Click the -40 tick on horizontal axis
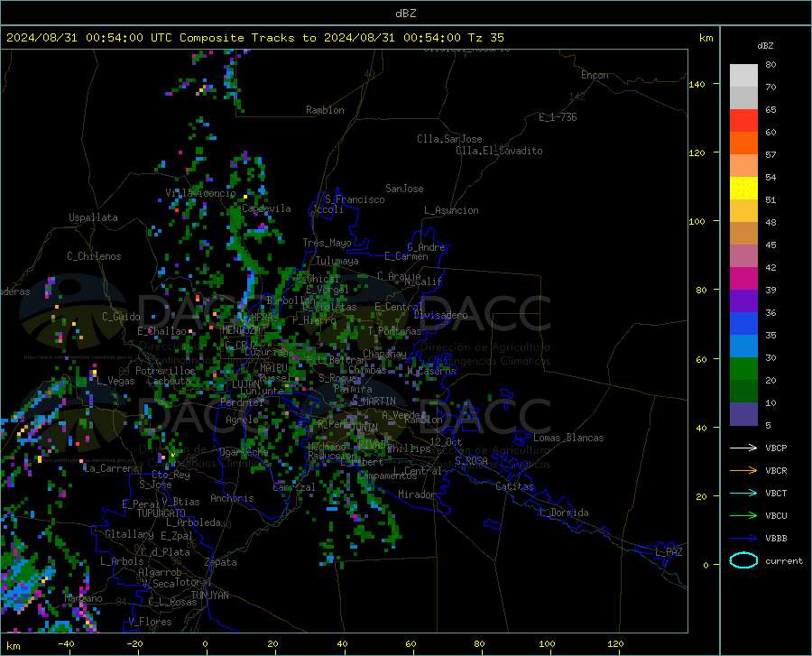 point(66,643)
